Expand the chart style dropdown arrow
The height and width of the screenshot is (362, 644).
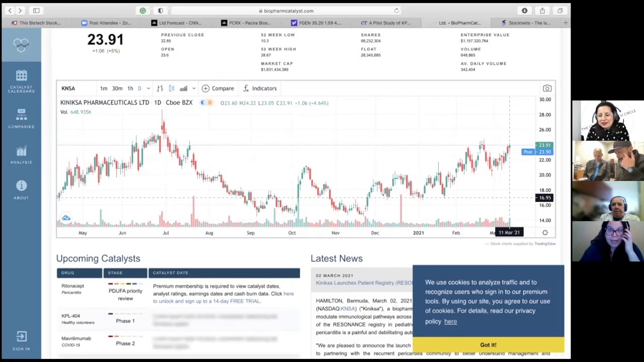(194, 88)
